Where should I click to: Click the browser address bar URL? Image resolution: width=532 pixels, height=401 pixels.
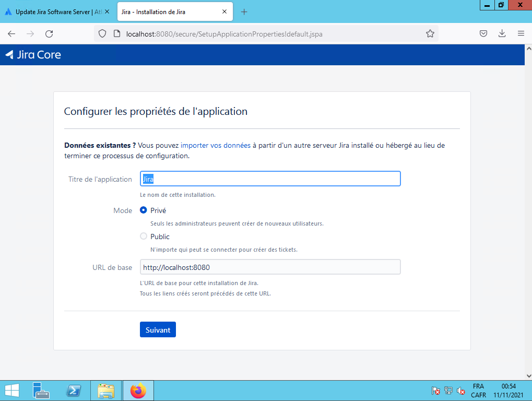tap(224, 34)
